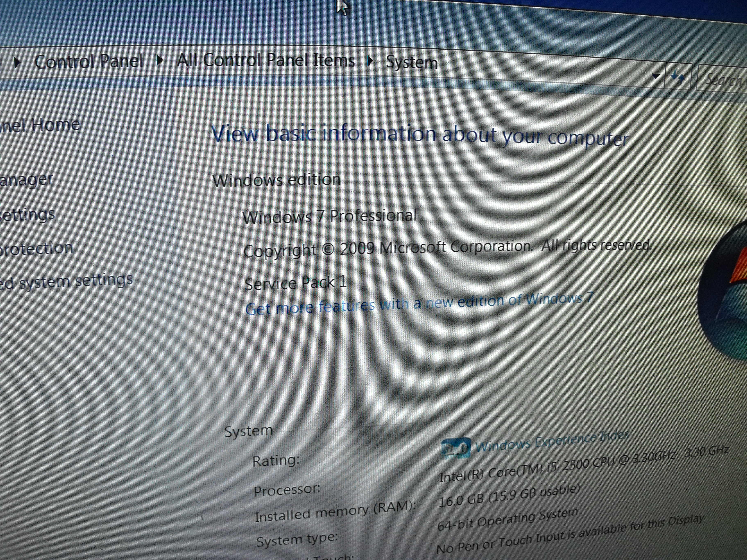Select the System breadcrumb segment

point(411,63)
